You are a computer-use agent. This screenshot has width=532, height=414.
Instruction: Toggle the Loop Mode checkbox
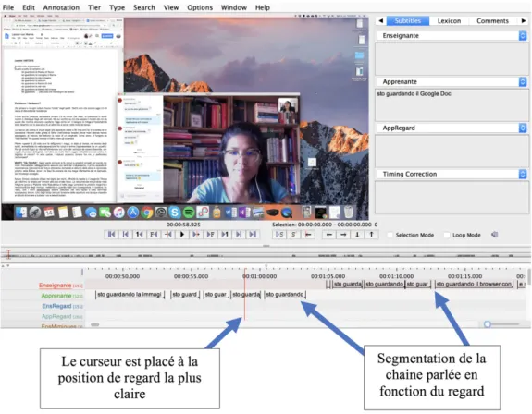(x=447, y=235)
